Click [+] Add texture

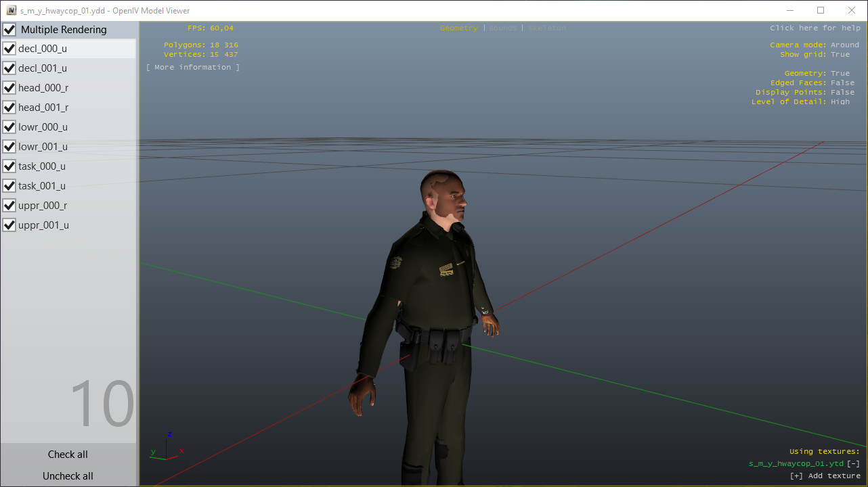point(825,476)
